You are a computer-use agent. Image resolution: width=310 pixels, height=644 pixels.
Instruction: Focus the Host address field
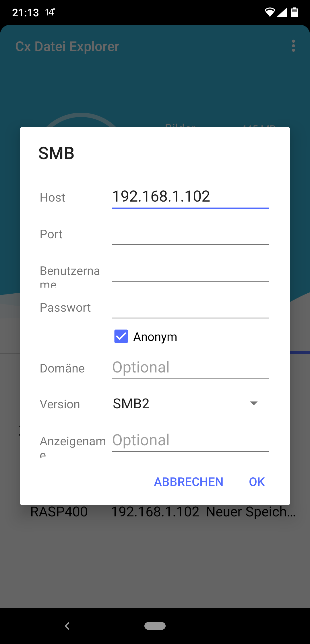pyautogui.click(x=190, y=197)
